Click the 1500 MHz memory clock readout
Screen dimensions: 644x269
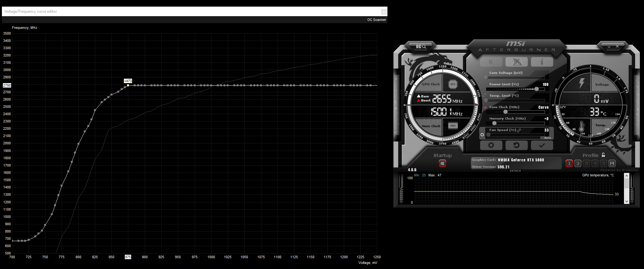[446, 112]
